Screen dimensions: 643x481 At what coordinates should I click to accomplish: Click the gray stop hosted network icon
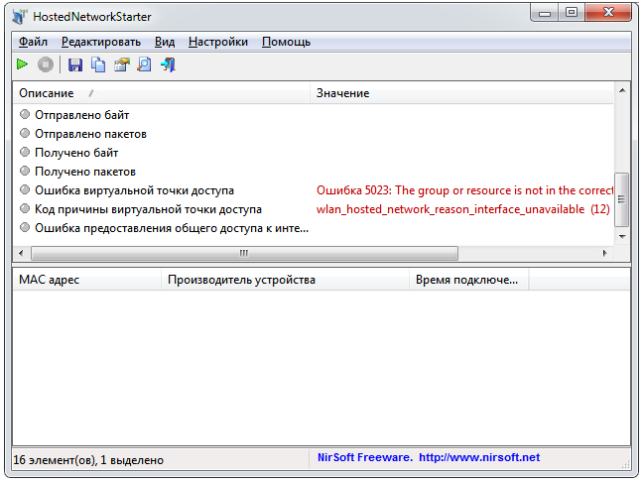(46, 65)
